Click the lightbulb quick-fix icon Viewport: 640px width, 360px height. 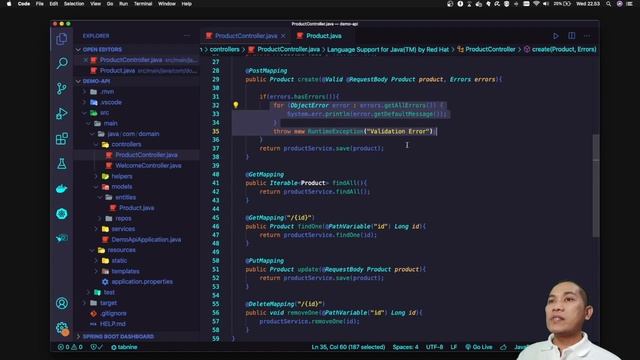[x=236, y=105]
